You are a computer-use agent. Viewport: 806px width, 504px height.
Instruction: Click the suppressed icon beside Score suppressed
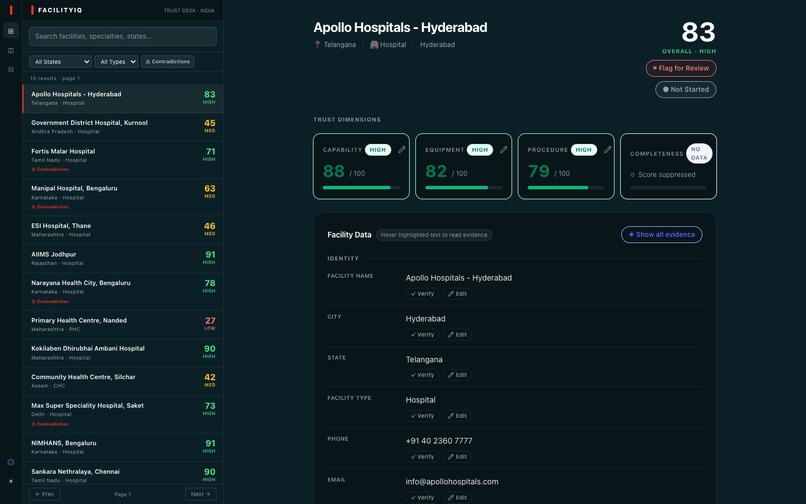(x=633, y=175)
